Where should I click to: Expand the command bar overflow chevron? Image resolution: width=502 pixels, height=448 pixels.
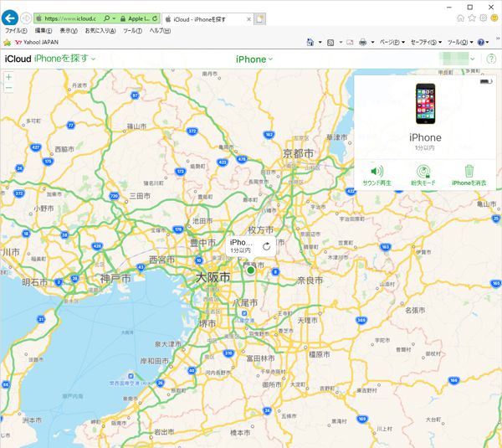tap(498, 39)
